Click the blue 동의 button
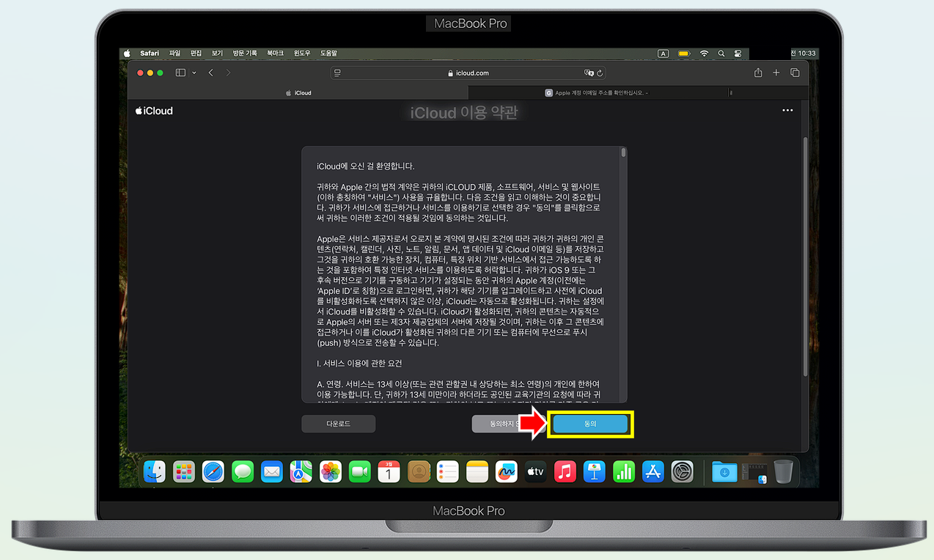The image size is (934, 560). coord(590,424)
